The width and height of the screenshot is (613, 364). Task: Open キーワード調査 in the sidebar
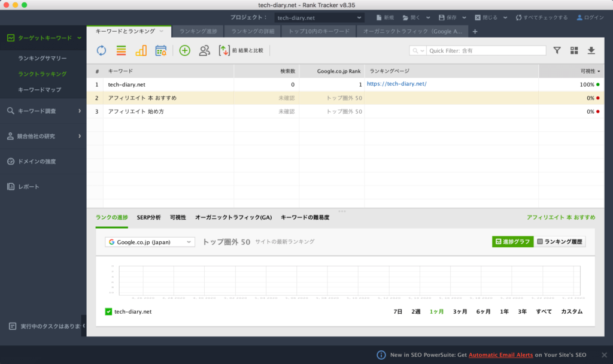[43, 111]
